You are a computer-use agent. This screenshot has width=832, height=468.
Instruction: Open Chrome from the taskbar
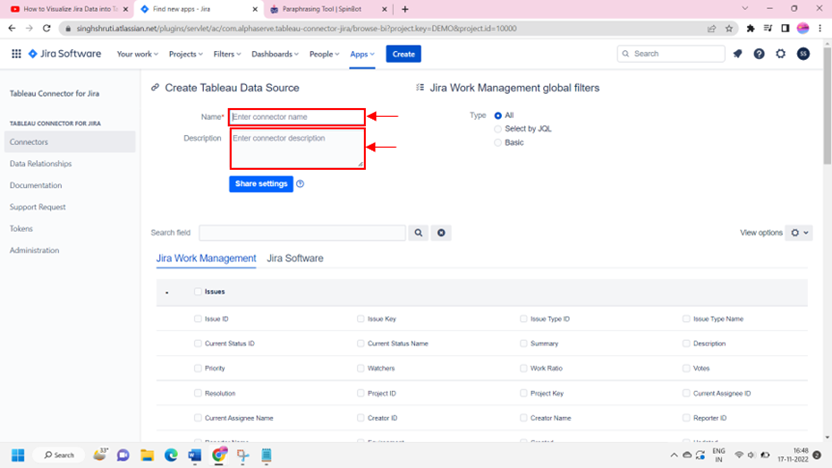(219, 455)
